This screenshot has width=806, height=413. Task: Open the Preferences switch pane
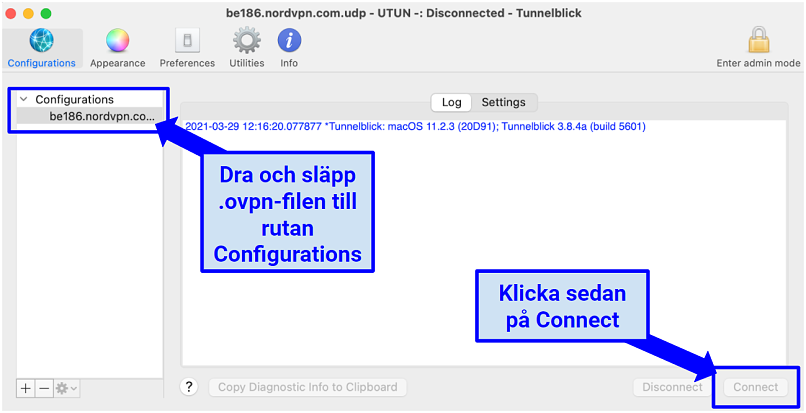click(187, 49)
